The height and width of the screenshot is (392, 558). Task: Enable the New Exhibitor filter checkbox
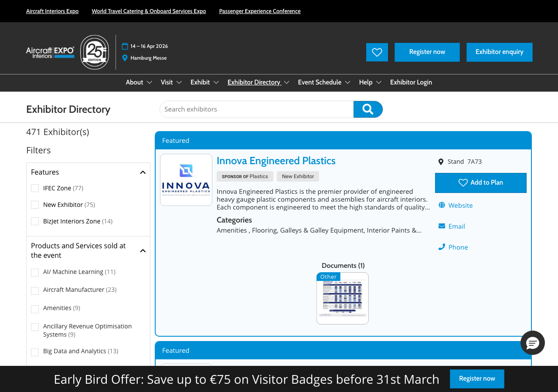(x=35, y=205)
